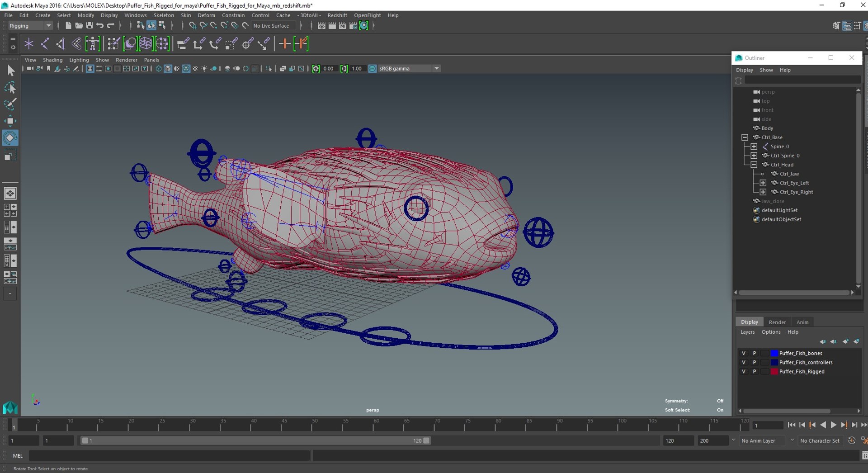Activate the Lasso select tool
This screenshot has height=473, width=868.
(10, 87)
